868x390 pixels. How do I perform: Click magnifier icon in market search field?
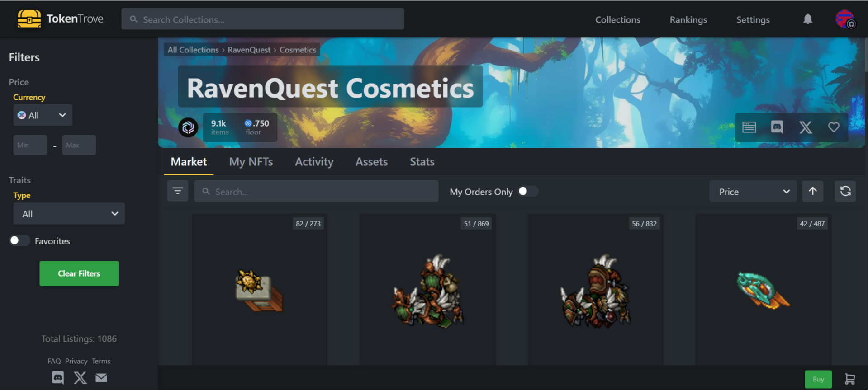[x=206, y=192]
